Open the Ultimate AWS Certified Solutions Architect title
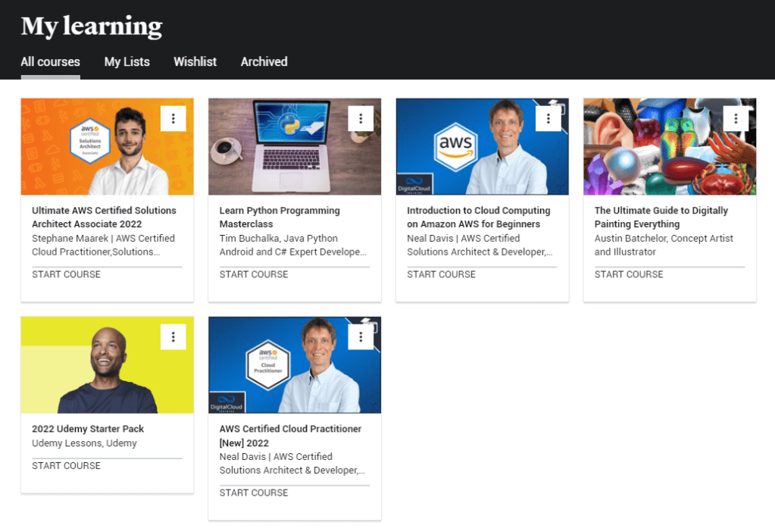This screenshot has width=775, height=532. point(104,217)
